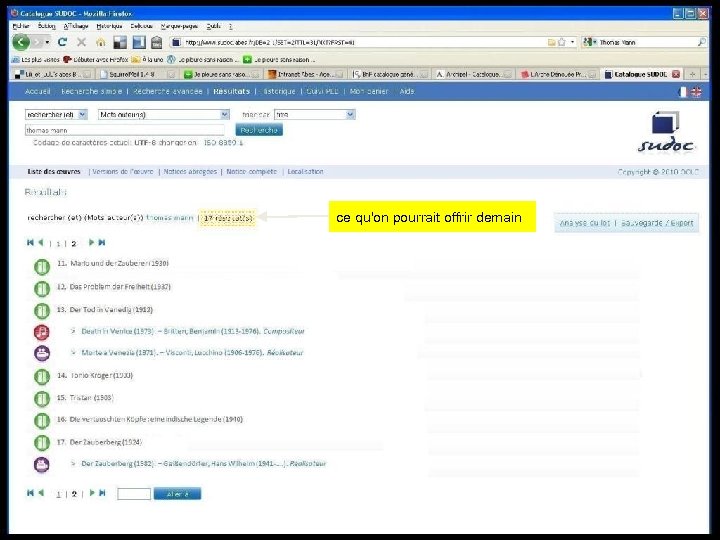This screenshot has width=720, height=540.
Task: Open the 'Mots auteur(s)' dropdown
Action: 163,114
